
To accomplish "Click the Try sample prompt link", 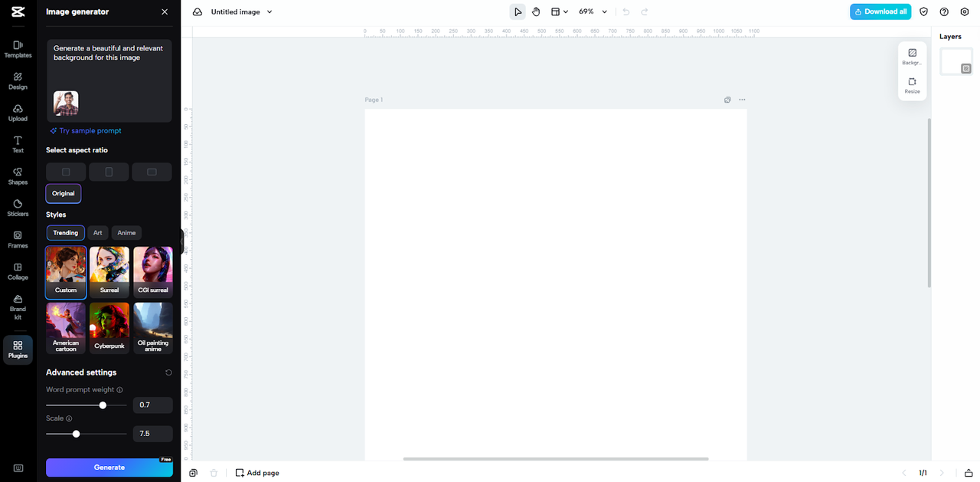I will pos(86,131).
